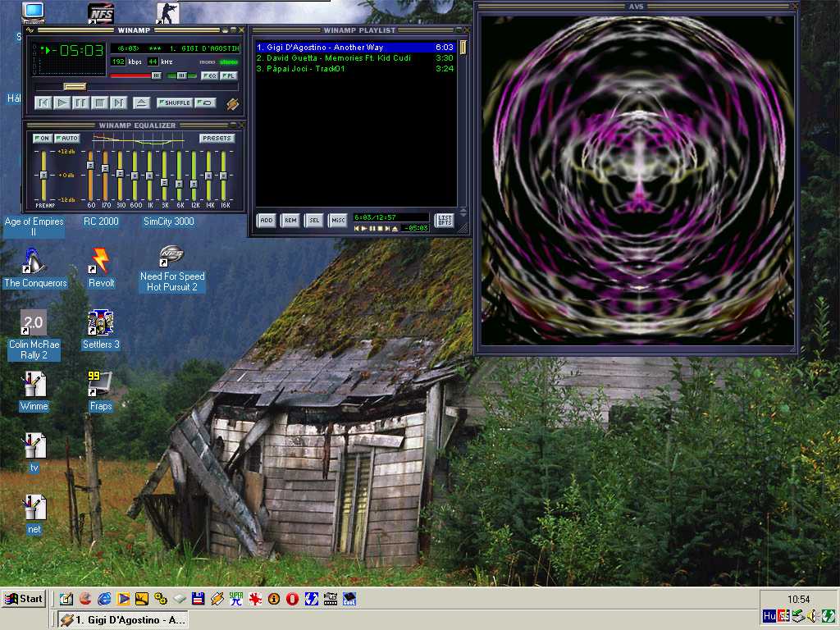Skip to next track in Winamp
The width and height of the screenshot is (840, 630).
(x=118, y=103)
